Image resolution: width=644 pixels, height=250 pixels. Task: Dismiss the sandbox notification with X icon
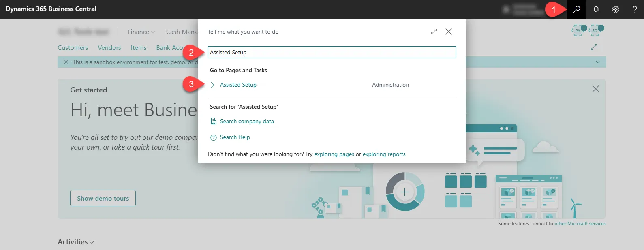pos(66,62)
